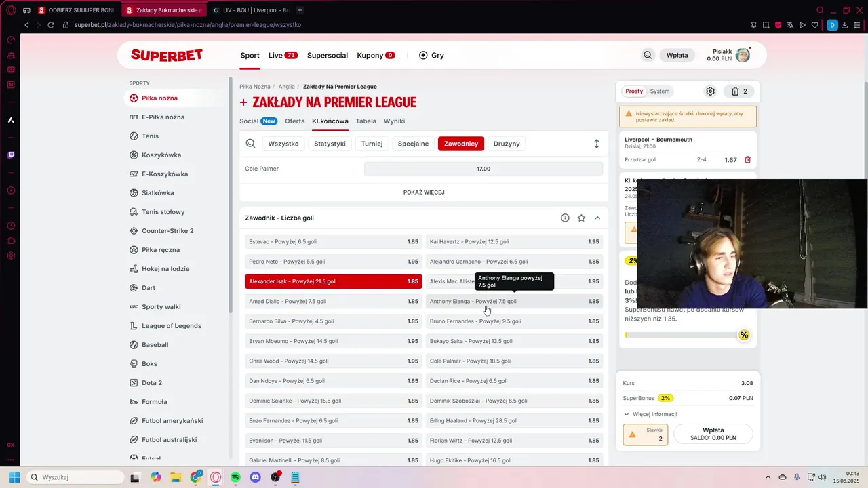The height and width of the screenshot is (488, 868).
Task: Open a new browser tab with plus
Action: (x=300, y=10)
